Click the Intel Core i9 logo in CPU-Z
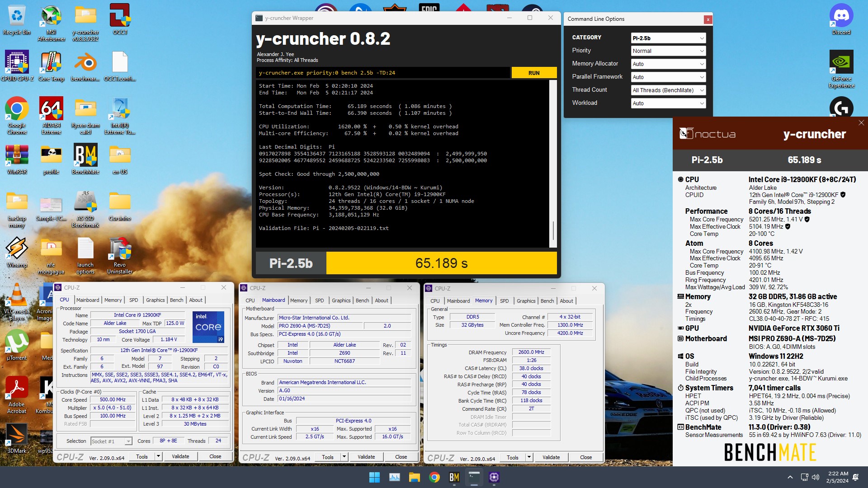 208,327
